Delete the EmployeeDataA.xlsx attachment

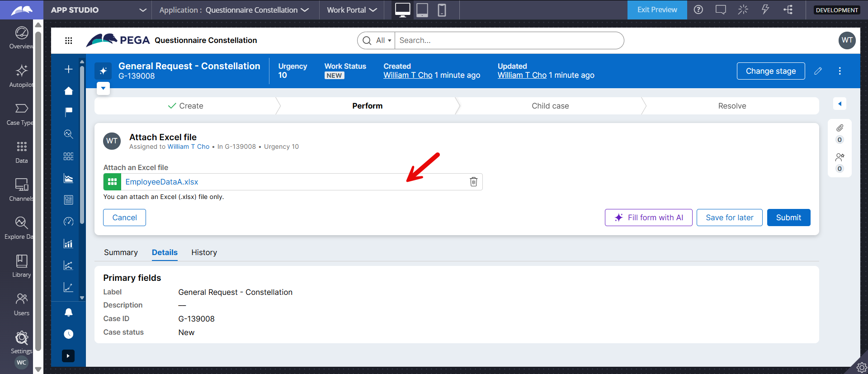[x=473, y=182]
